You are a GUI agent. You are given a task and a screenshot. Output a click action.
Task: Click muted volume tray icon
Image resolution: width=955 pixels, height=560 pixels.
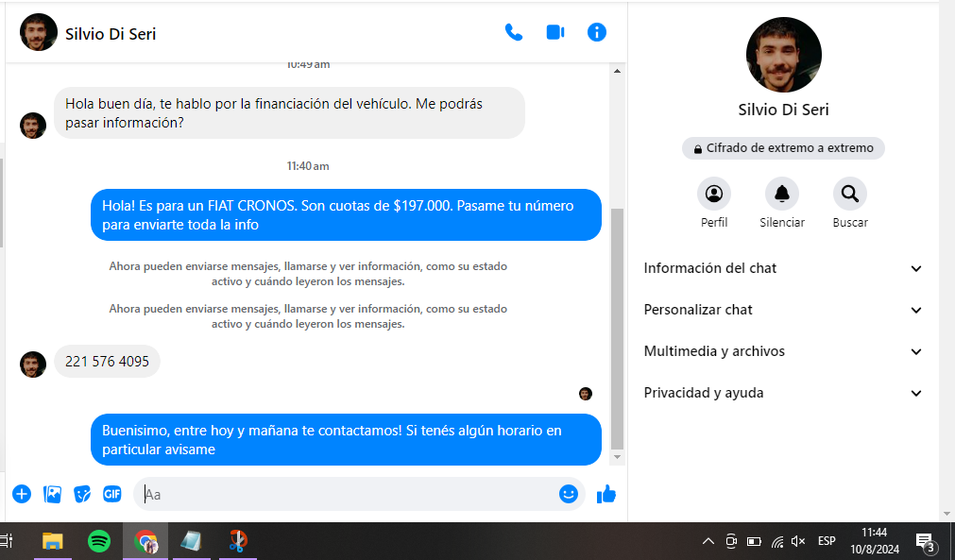point(798,541)
